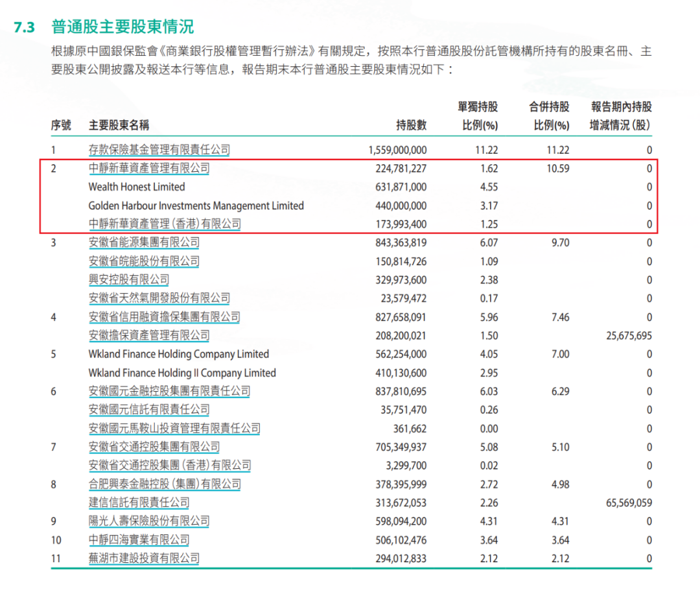Screen dimensions: 700x594
Task: Click row number 11
Action: point(56,559)
